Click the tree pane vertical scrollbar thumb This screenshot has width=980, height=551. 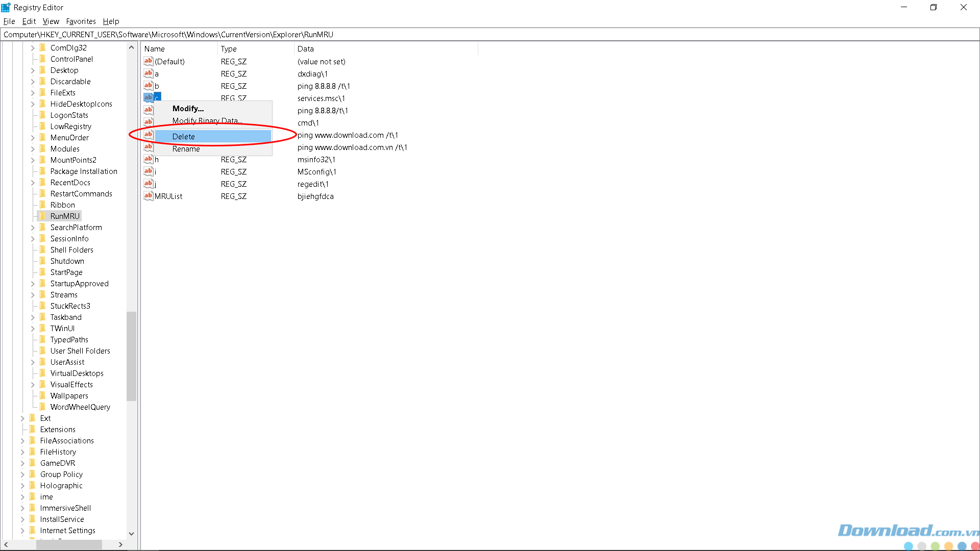click(x=132, y=356)
